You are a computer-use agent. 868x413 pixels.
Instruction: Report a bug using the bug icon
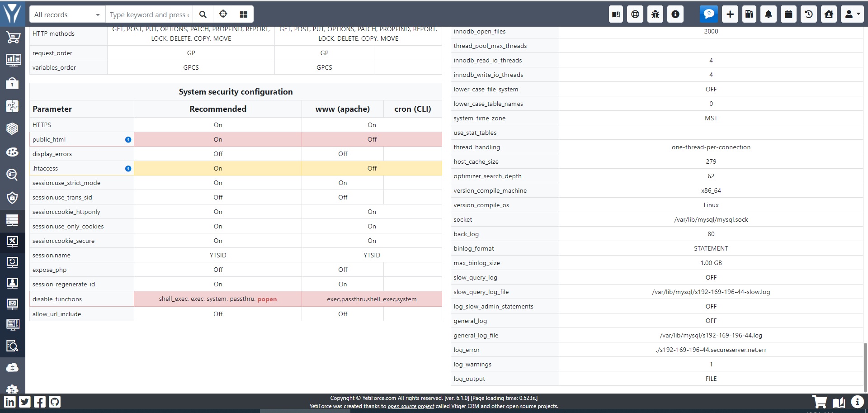coord(655,14)
